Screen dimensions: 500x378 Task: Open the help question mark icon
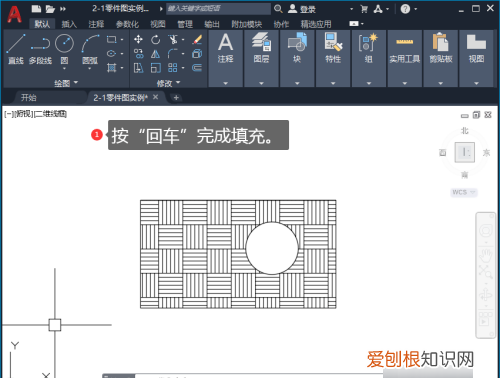(x=405, y=9)
